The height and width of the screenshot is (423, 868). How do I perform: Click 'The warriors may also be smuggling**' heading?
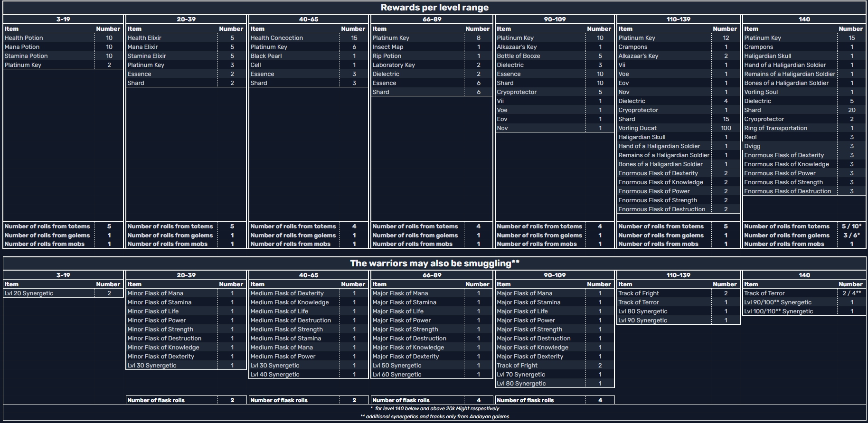[434, 263]
